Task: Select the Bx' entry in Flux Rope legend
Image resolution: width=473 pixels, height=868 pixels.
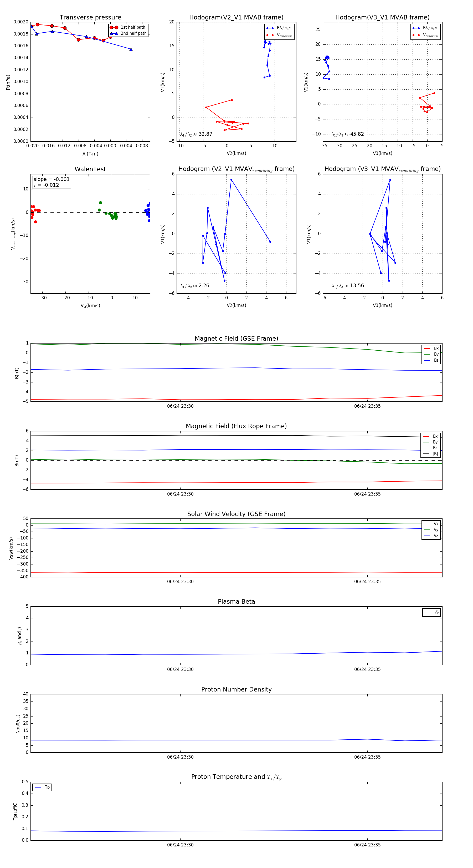Action: click(x=431, y=436)
